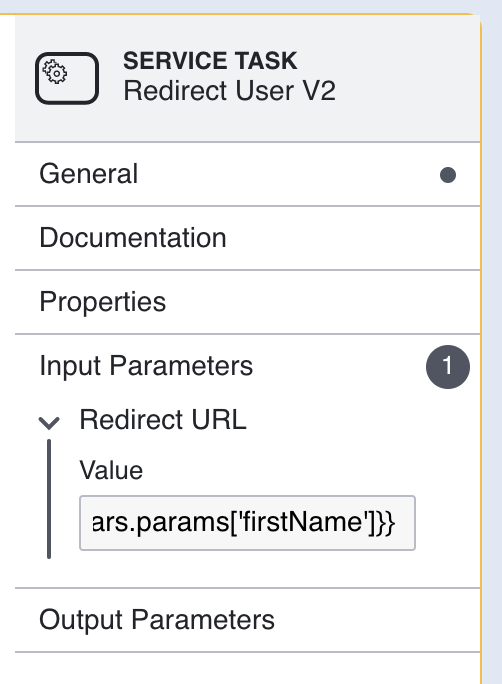Select the Redirect URL entry label
The height and width of the screenshot is (684, 502).
click(163, 420)
